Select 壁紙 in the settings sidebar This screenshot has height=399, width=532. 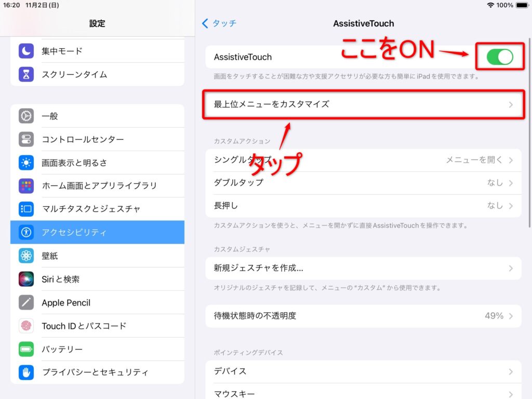(97, 256)
